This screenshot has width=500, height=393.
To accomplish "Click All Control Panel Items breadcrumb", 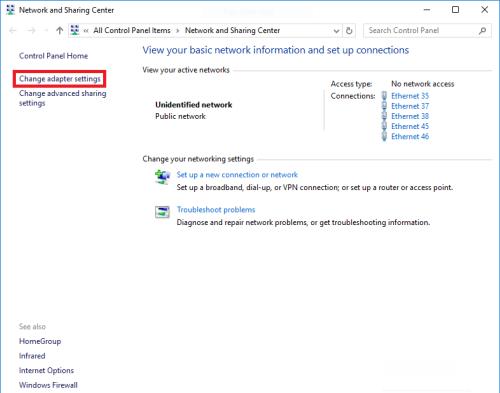I will coord(132,30).
